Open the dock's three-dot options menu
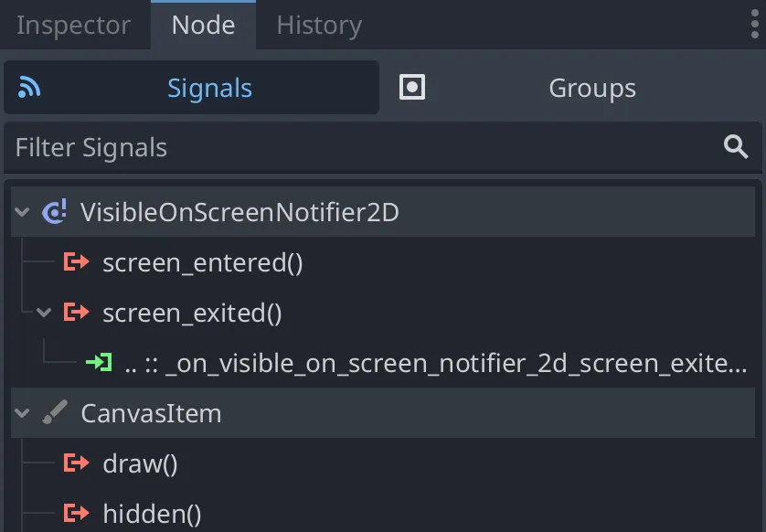766x532 pixels. (755, 25)
